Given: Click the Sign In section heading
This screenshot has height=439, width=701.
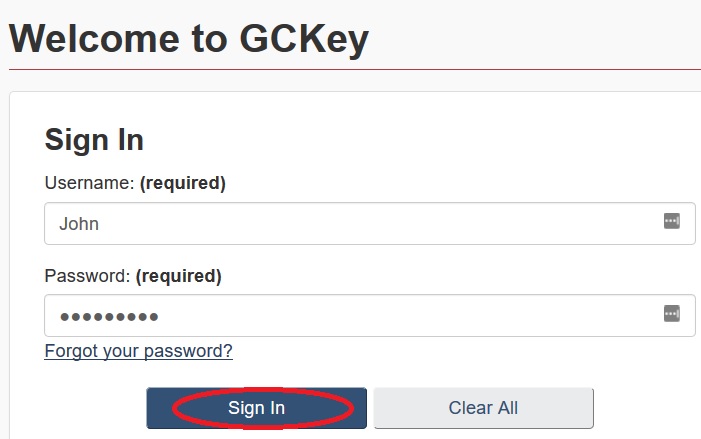Looking at the screenshot, I should coord(94,140).
